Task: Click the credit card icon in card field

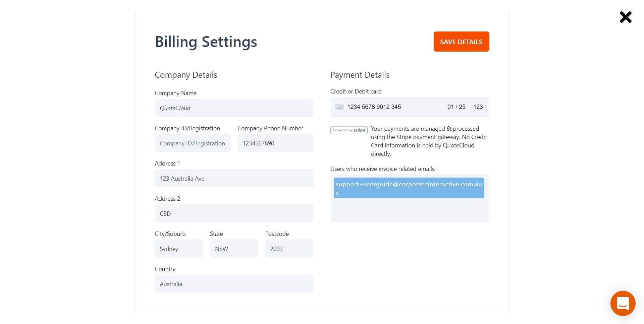Action: pos(339,107)
